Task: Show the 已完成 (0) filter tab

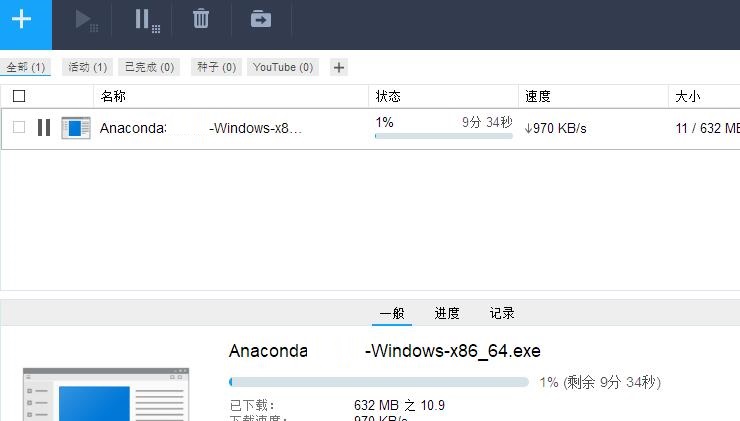Action: 149,67
